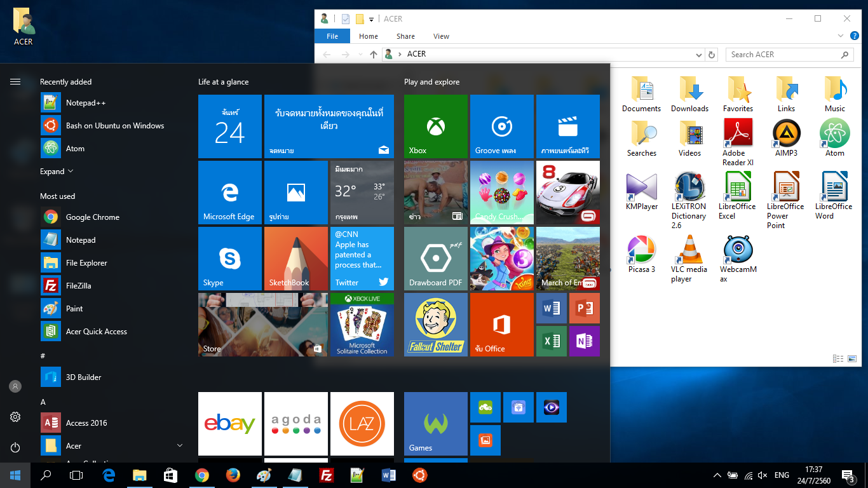Open the Home ribbon tab
868x488 pixels.
[x=369, y=36]
